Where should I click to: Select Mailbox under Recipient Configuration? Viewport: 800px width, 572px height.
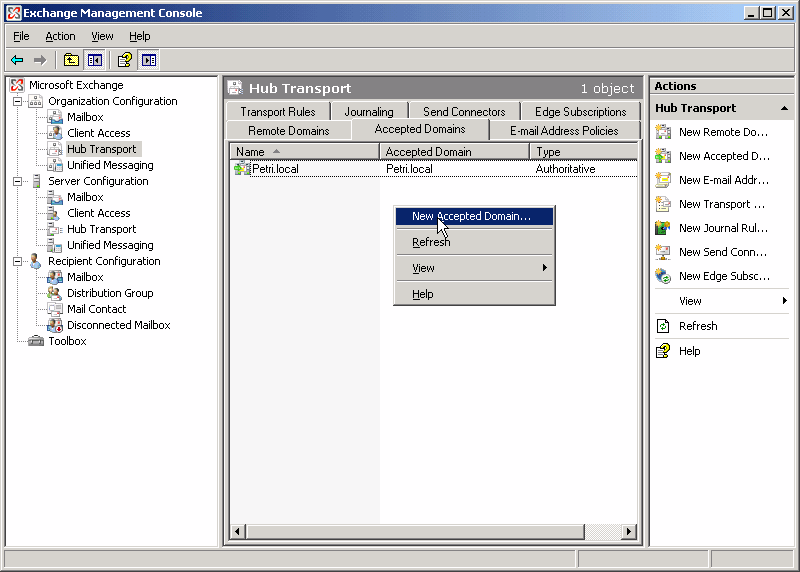[x=85, y=277]
